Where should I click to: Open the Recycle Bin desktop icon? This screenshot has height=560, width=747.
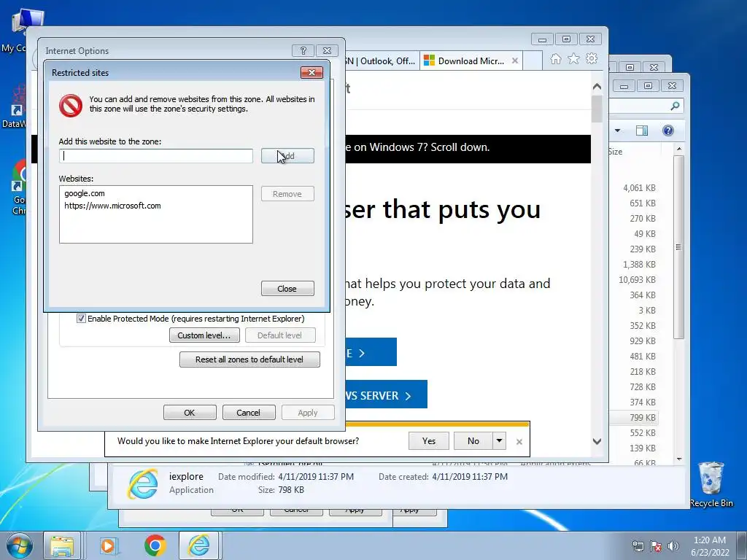tap(711, 483)
